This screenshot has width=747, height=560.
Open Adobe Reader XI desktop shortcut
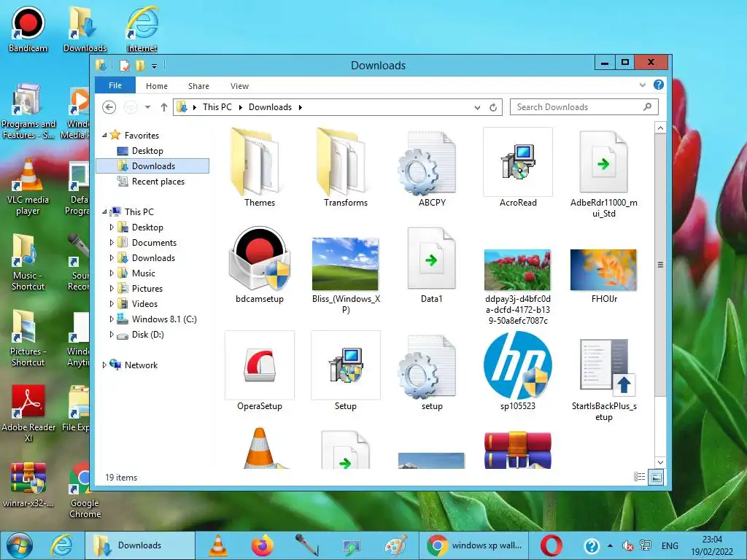click(28, 413)
